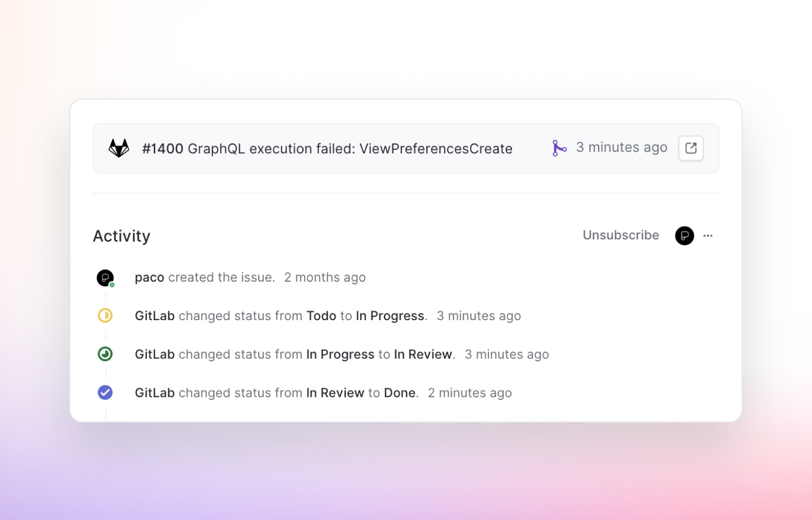The image size is (812, 520).
Task: Click the '2 months ago' timestamp
Action: [325, 277]
